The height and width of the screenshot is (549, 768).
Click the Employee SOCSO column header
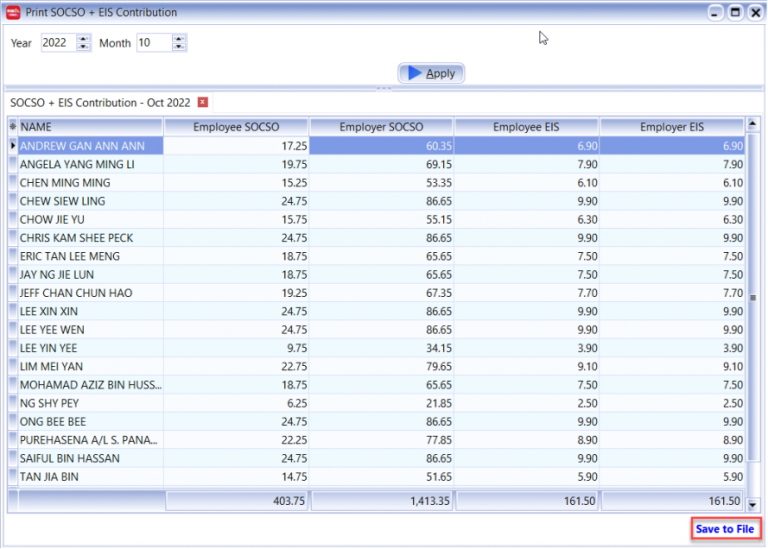pyautogui.click(x=236, y=127)
